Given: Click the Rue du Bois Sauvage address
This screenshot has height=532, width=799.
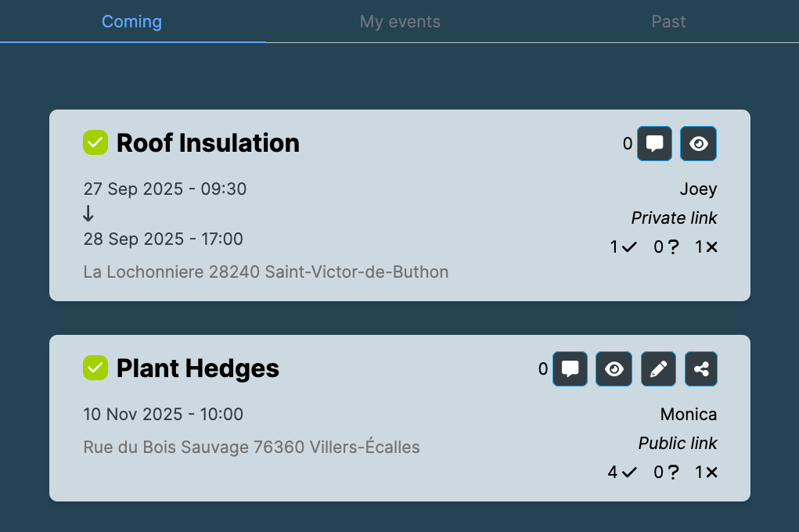Looking at the screenshot, I should coord(252,447).
